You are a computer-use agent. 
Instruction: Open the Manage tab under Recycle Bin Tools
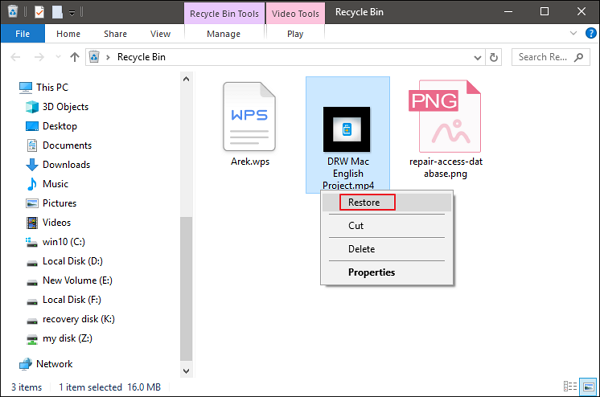pos(223,34)
